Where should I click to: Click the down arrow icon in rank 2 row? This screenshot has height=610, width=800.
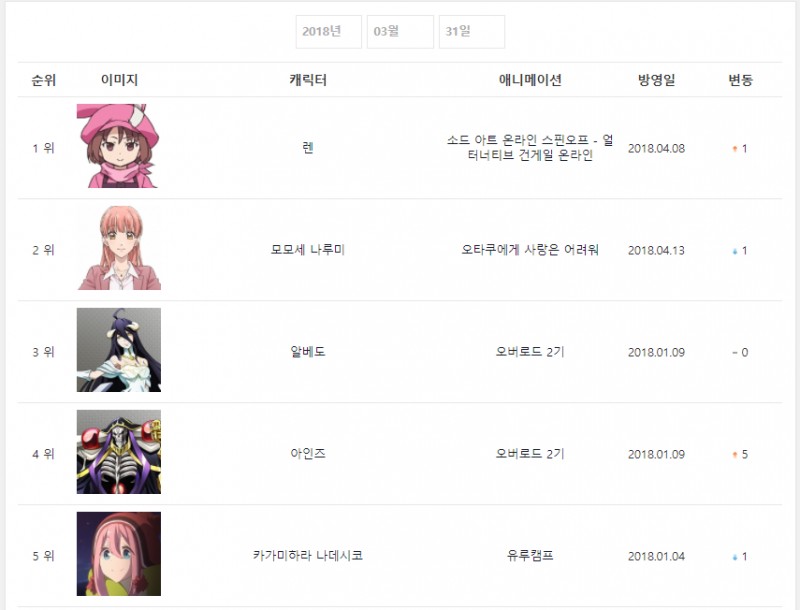735,251
